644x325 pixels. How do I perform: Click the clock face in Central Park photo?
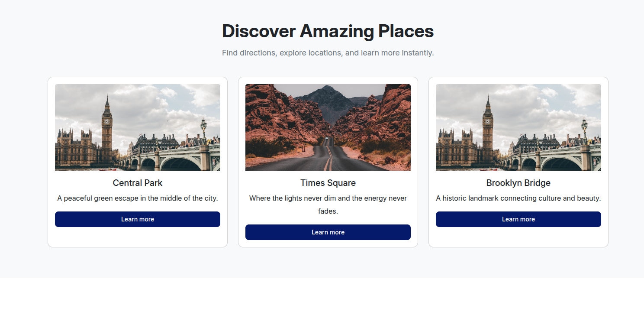pos(106,121)
